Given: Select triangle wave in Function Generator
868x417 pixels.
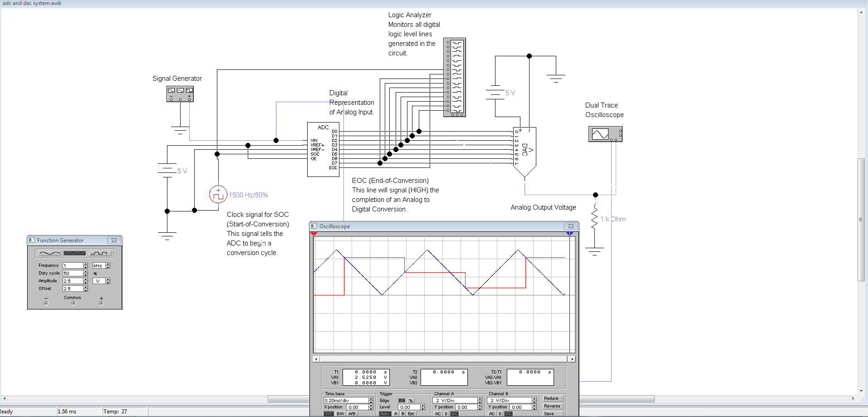Looking at the screenshot, I should (x=74, y=253).
